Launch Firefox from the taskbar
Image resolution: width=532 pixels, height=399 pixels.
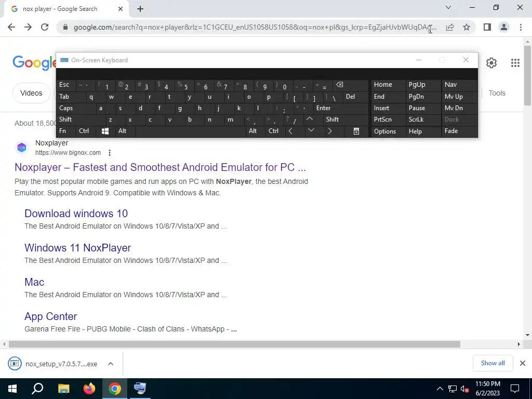89,389
